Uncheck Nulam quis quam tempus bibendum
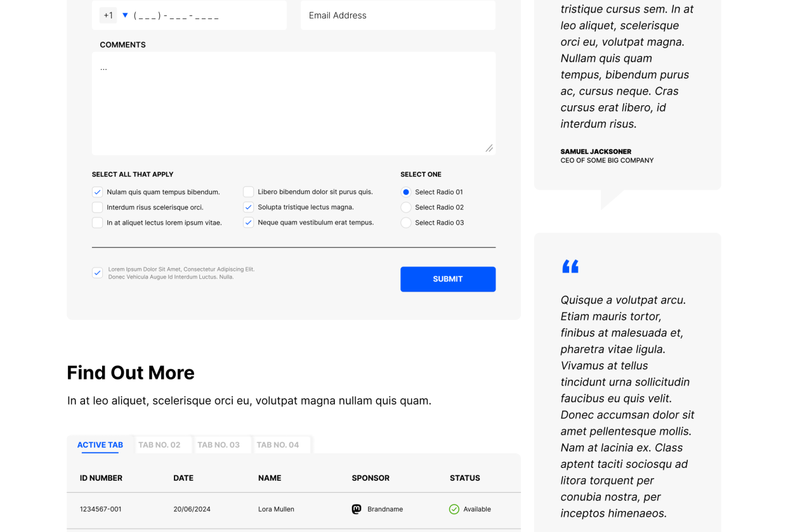The width and height of the screenshot is (788, 532). click(x=97, y=191)
